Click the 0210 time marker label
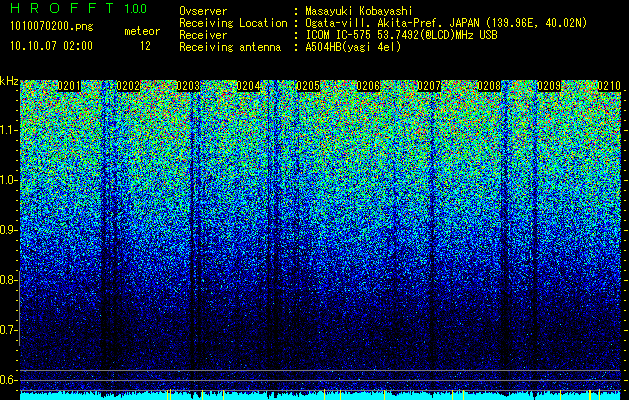 [x=609, y=86]
